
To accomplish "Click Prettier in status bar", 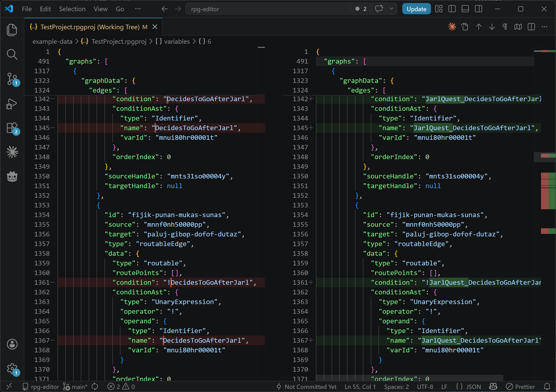I will [x=520, y=387].
